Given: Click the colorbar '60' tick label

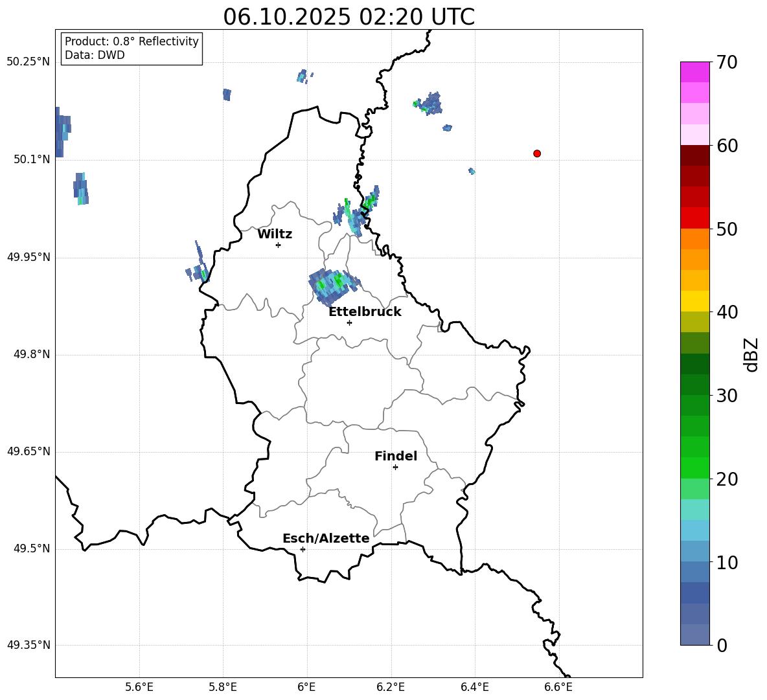Looking at the screenshot, I should click(727, 146).
